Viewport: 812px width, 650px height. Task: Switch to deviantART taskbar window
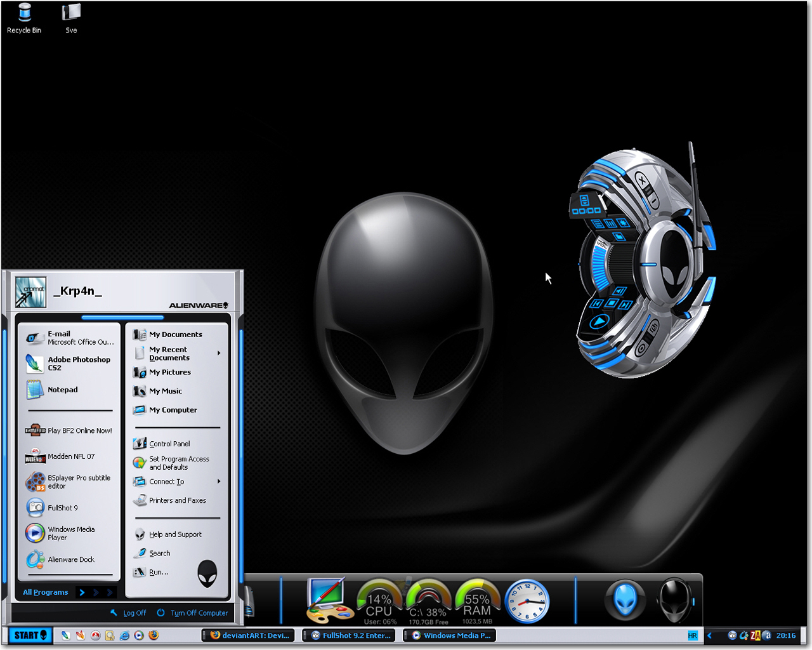tap(249, 635)
